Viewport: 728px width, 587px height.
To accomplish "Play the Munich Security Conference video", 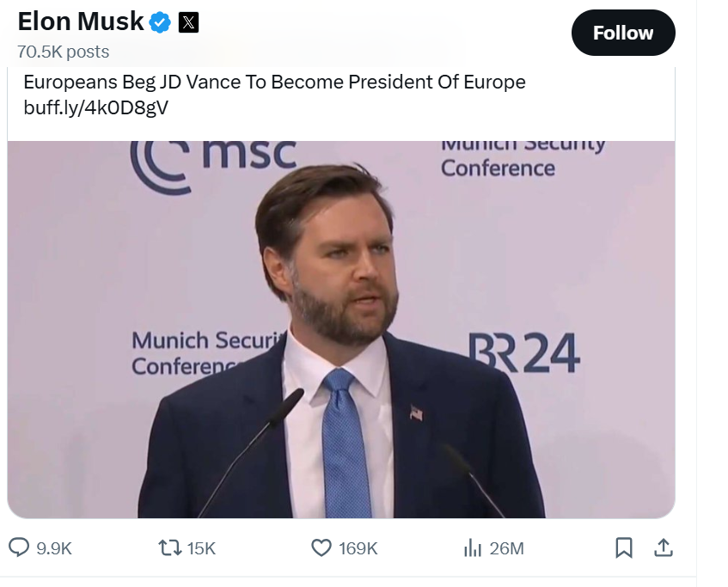I will pyautogui.click(x=341, y=329).
